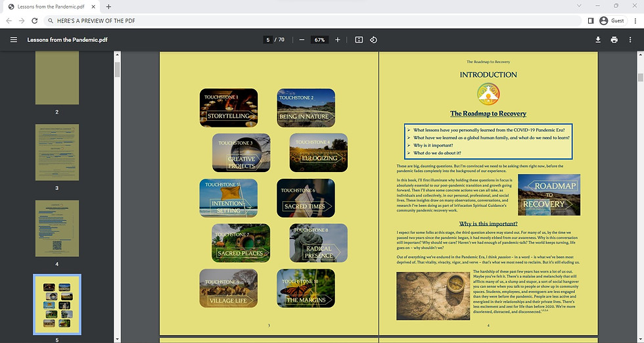
Task: Click the 67% zoom level field
Action: (319, 40)
